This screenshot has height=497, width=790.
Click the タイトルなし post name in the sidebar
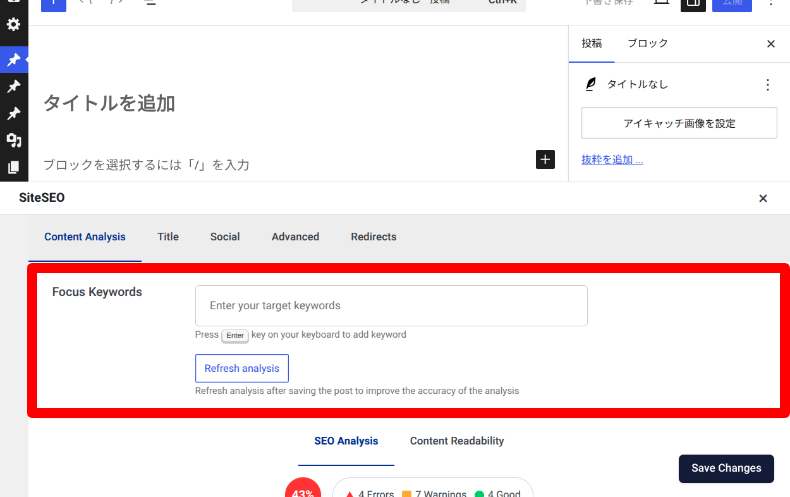(x=637, y=84)
